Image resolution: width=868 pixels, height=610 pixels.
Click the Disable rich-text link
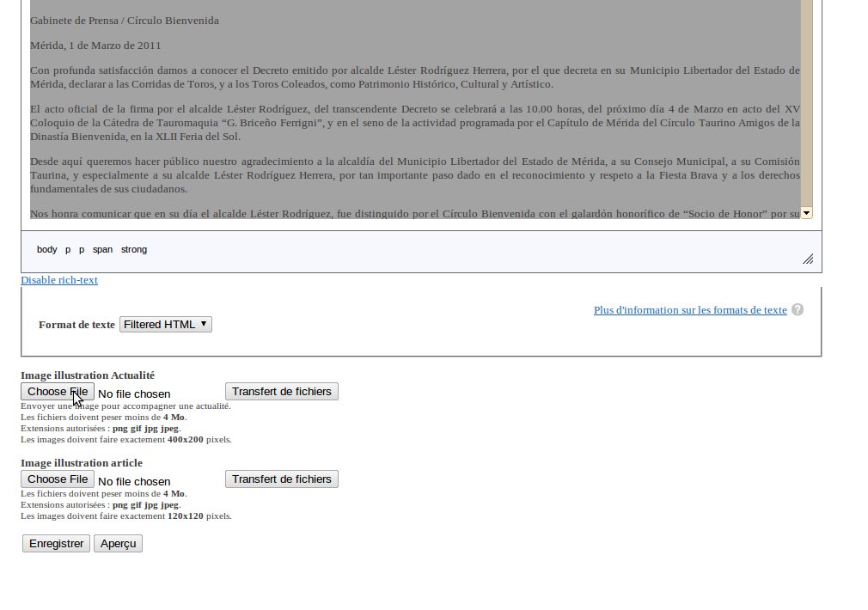tap(59, 280)
